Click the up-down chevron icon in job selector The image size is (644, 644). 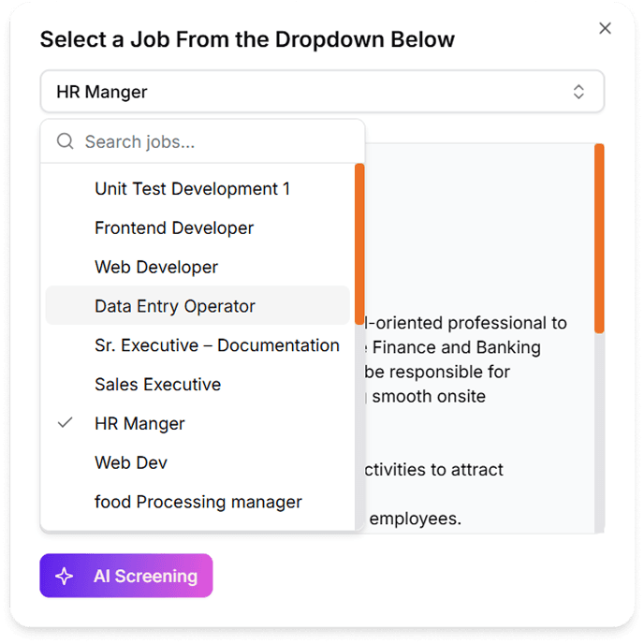(578, 92)
